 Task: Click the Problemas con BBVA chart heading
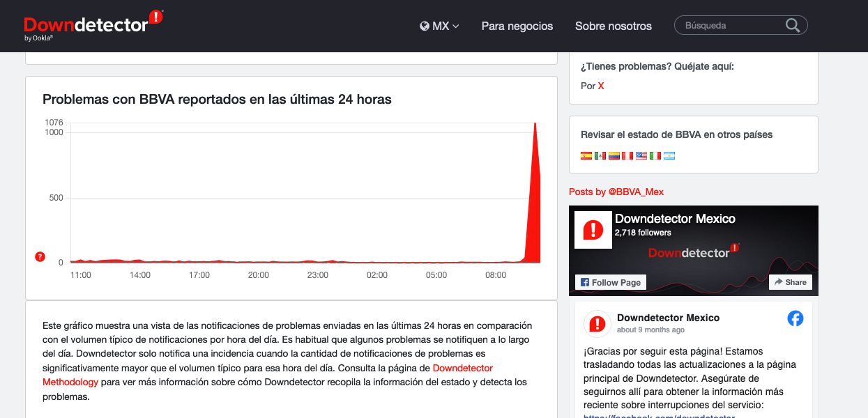[x=217, y=100]
